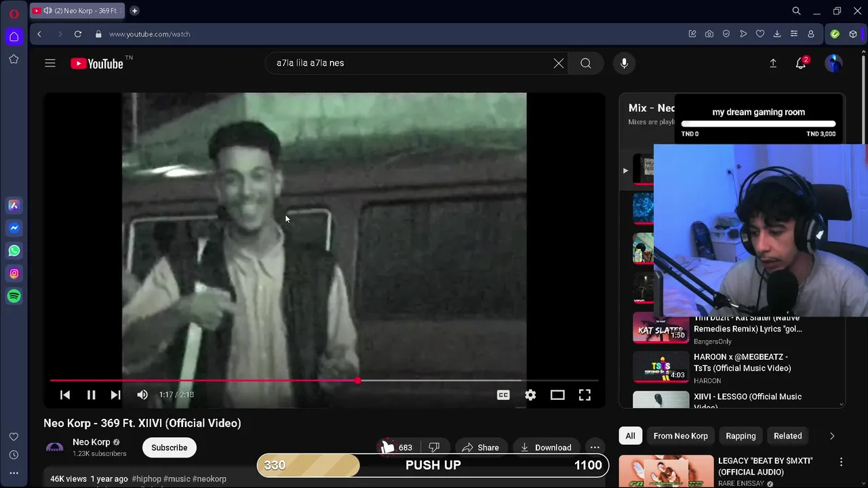Switch to theater mode
868x488 pixels.
[x=557, y=394]
